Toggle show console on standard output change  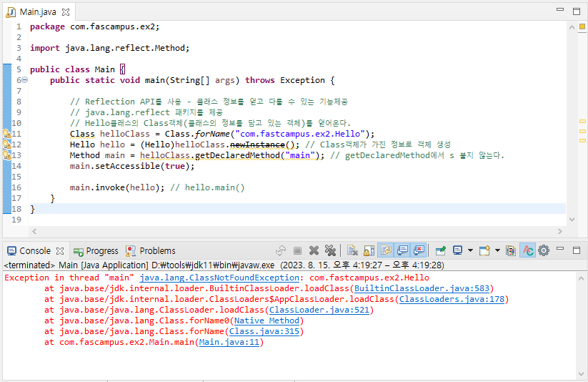click(402, 250)
